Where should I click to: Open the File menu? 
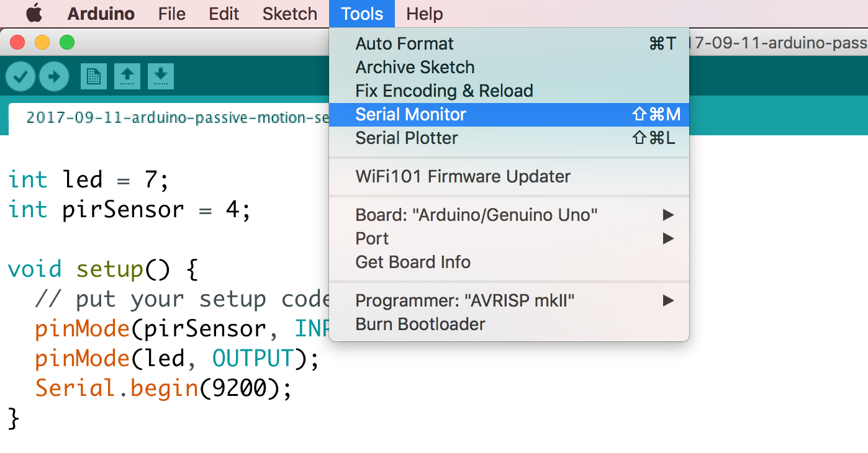click(172, 14)
